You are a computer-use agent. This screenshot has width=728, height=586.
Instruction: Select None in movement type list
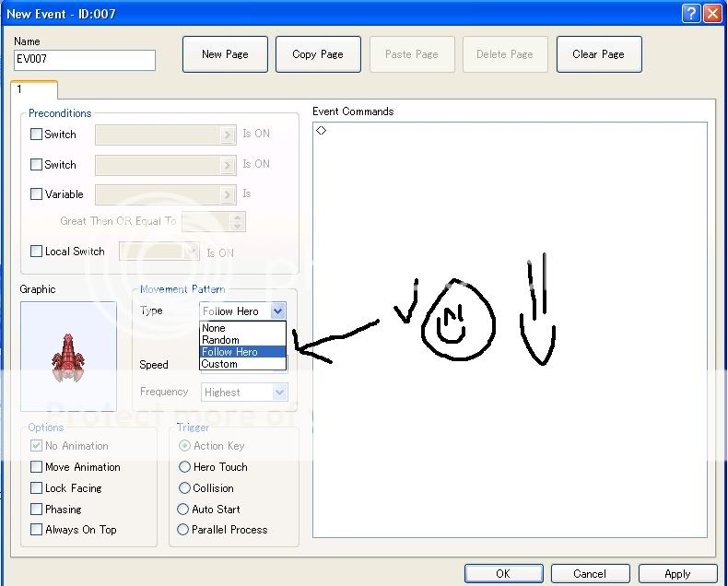[214, 328]
